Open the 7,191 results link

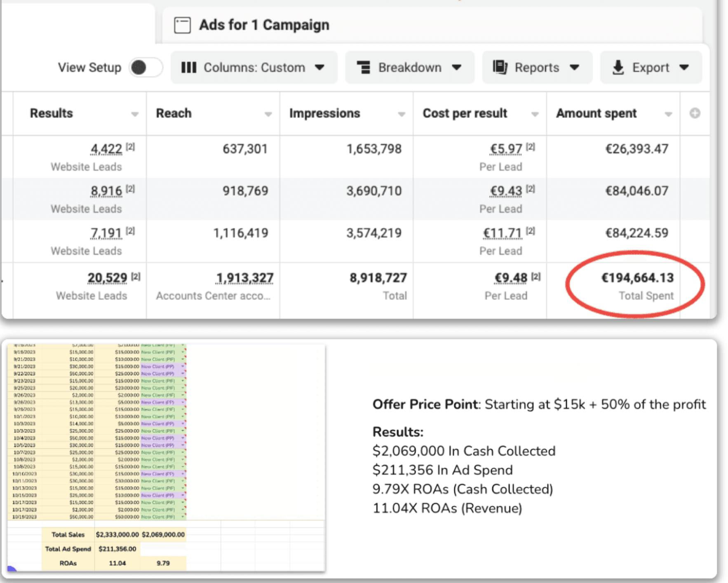[106, 233]
